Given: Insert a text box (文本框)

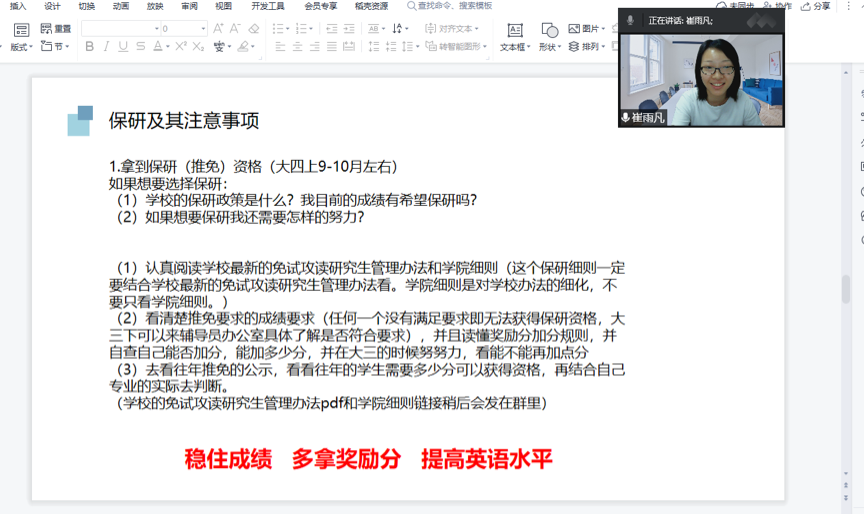Looking at the screenshot, I should (x=514, y=37).
